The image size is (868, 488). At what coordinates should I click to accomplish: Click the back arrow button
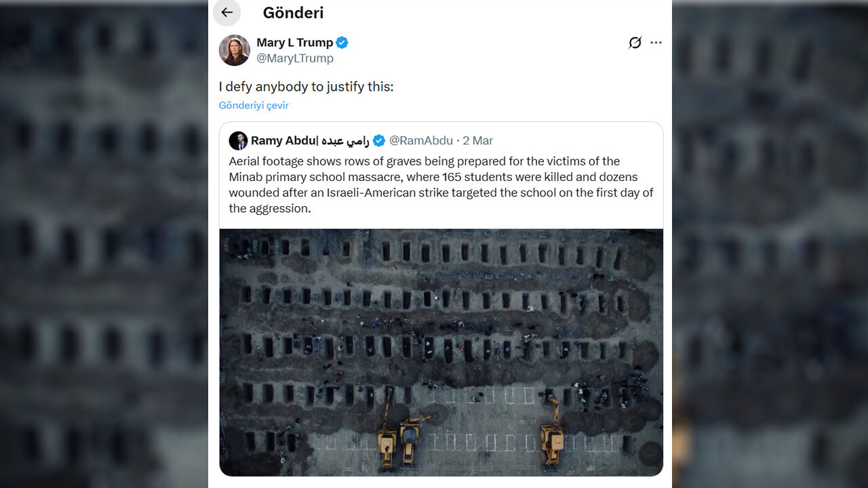(226, 12)
